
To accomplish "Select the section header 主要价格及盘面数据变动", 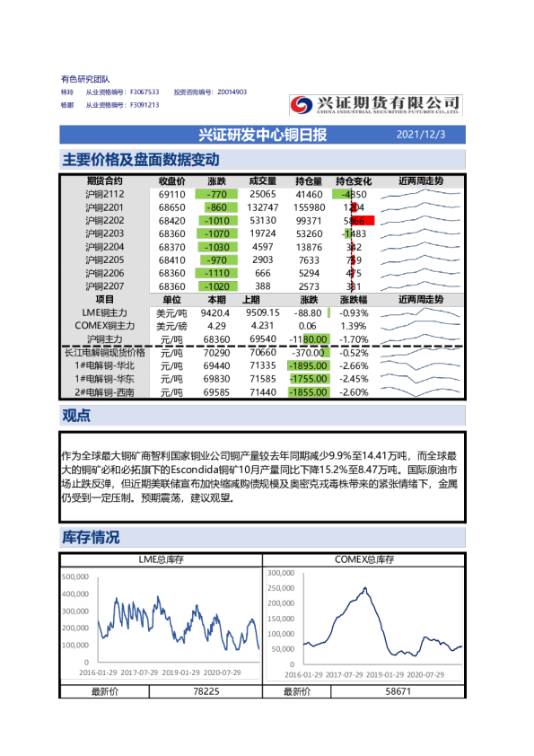I will click(x=141, y=160).
